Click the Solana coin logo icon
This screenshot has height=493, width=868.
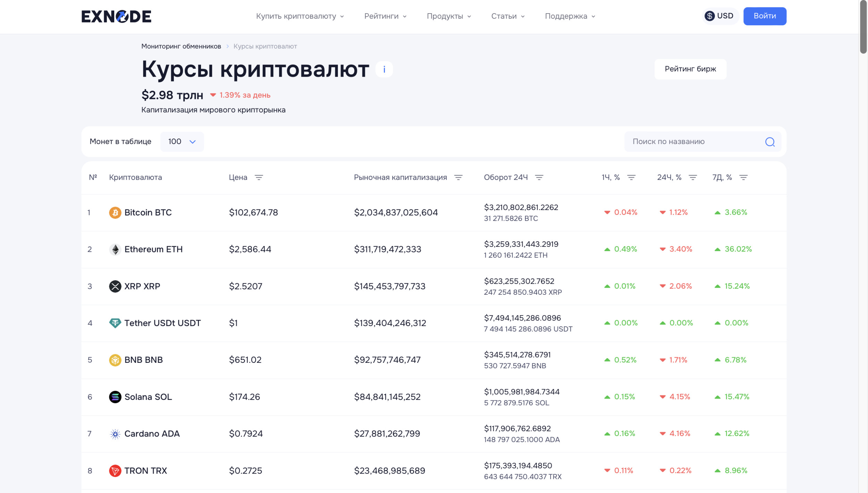(x=115, y=397)
